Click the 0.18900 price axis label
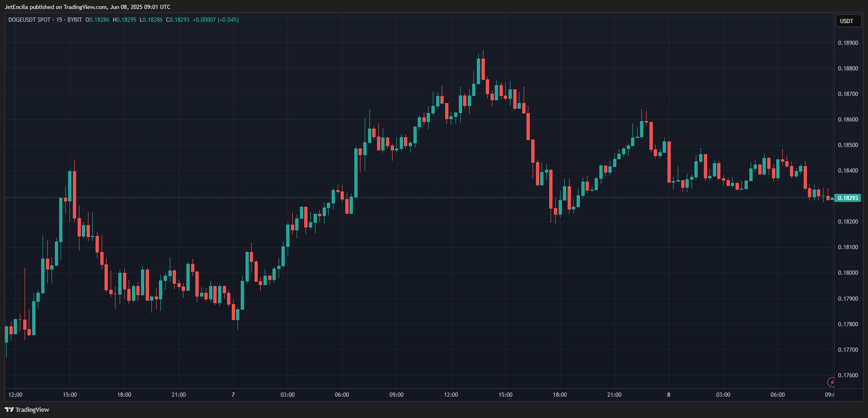 (x=848, y=43)
